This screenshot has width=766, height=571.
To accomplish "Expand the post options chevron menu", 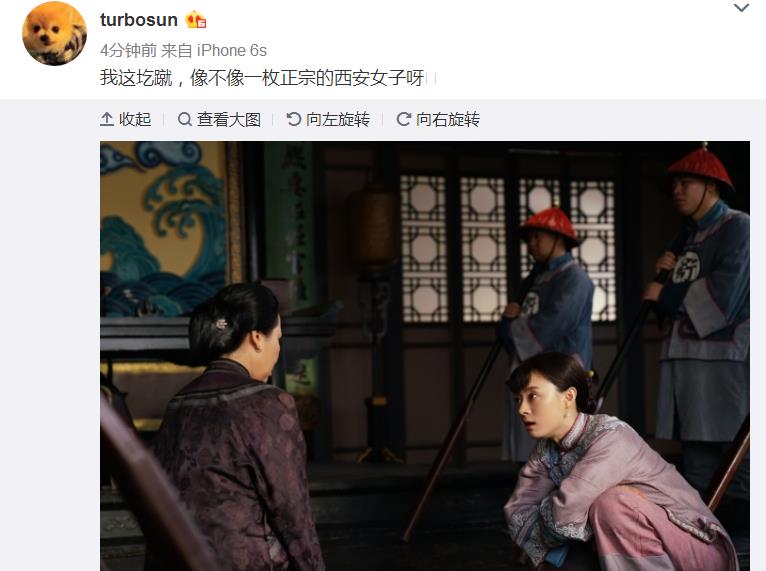I will click(742, 8).
